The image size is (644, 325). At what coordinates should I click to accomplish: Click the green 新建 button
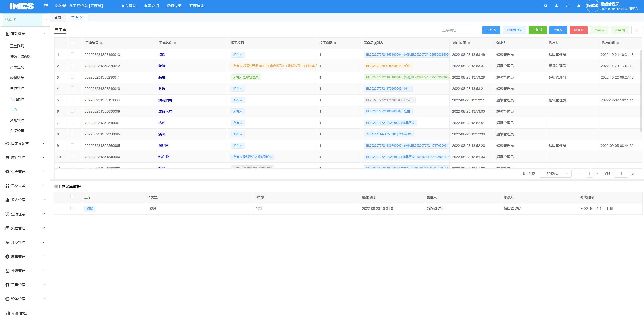537,30
